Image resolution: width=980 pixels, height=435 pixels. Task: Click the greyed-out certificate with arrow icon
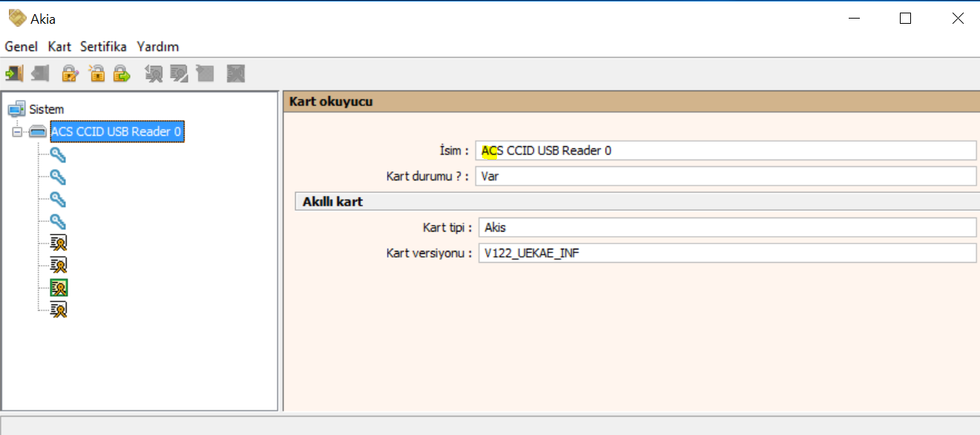[154, 73]
